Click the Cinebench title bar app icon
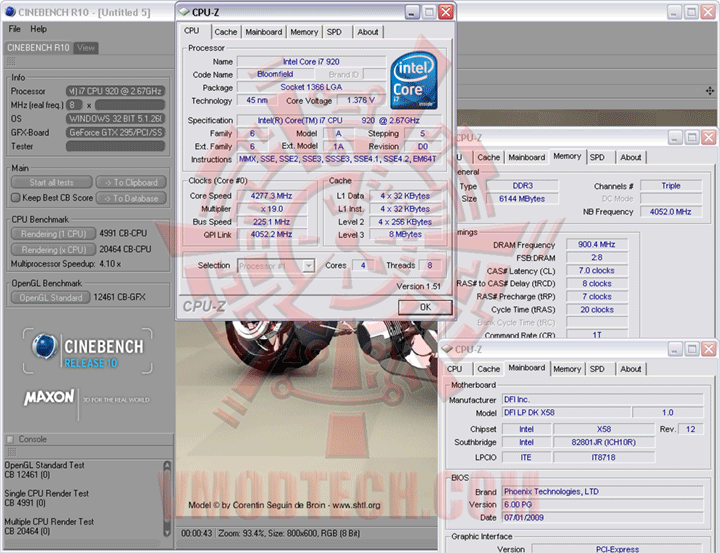The image size is (720, 553). tap(10, 12)
